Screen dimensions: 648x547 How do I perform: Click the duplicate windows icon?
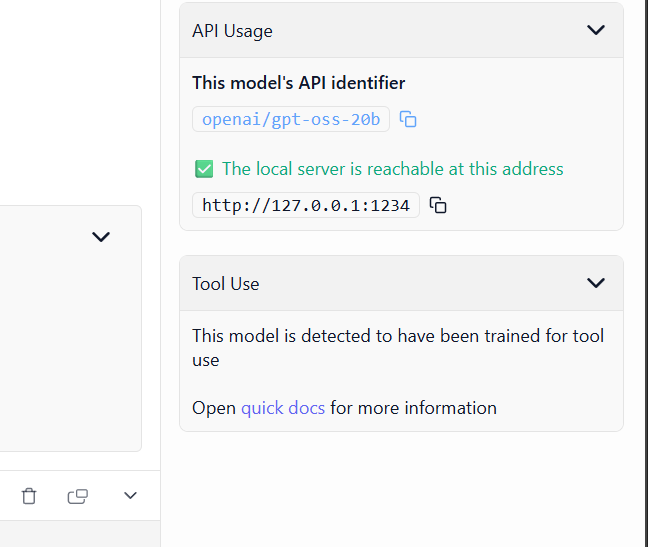coord(78,496)
